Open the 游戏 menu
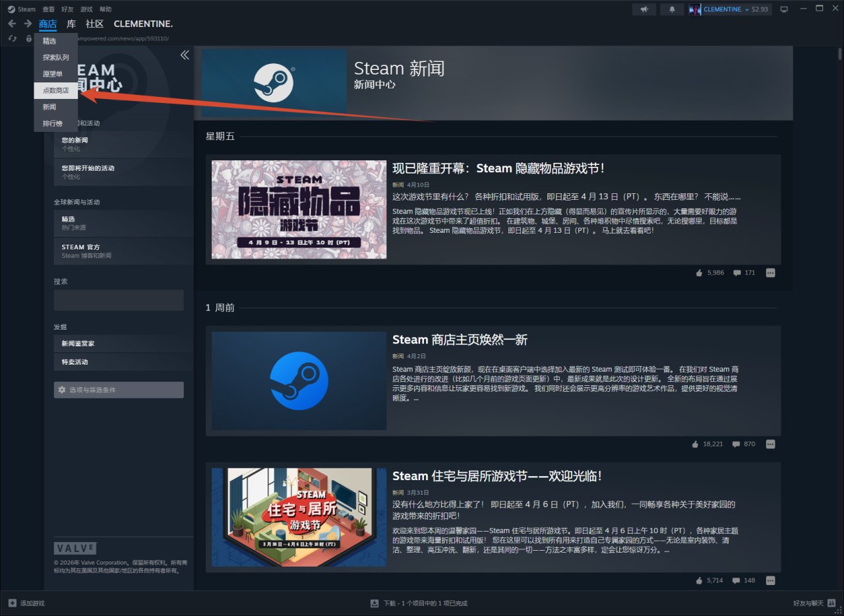 (x=86, y=9)
